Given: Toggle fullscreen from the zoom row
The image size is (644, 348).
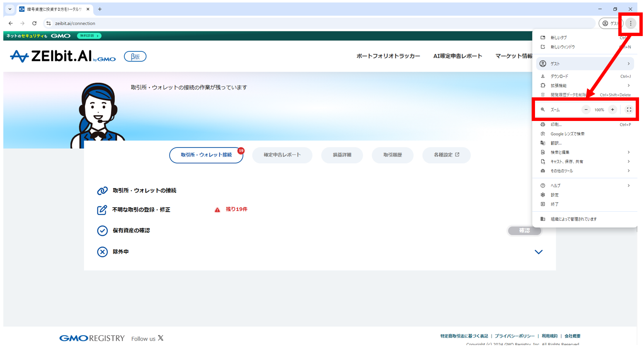Looking at the screenshot, I should pyautogui.click(x=629, y=110).
